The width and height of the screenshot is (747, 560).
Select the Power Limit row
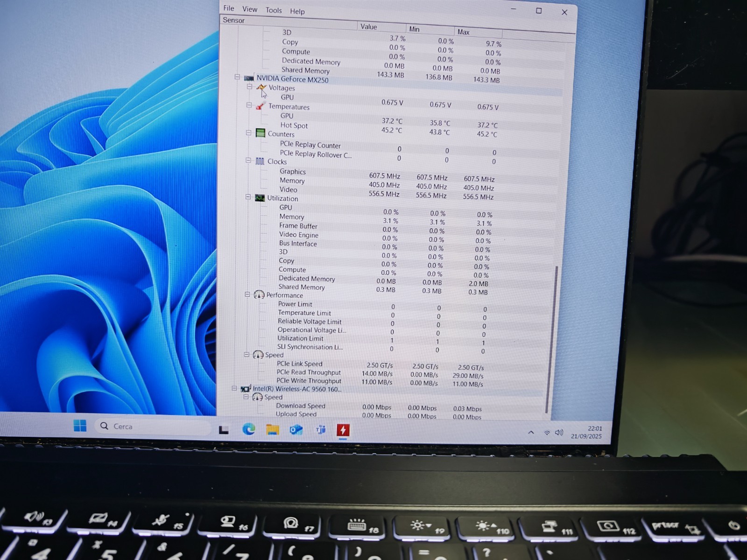pyautogui.click(x=382, y=306)
